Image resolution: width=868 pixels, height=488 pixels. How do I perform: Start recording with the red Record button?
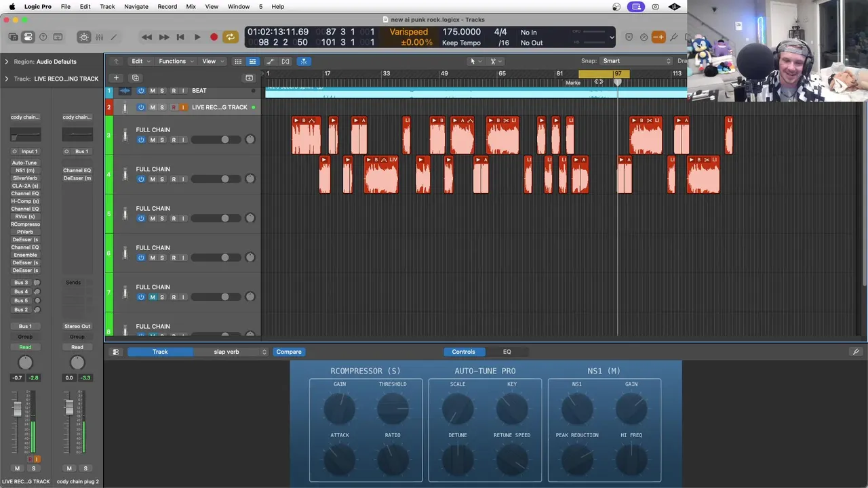pyautogui.click(x=214, y=37)
